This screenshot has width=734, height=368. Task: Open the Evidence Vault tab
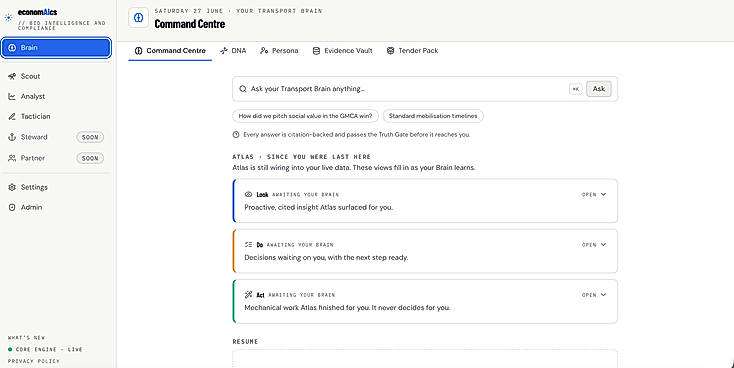click(x=343, y=51)
